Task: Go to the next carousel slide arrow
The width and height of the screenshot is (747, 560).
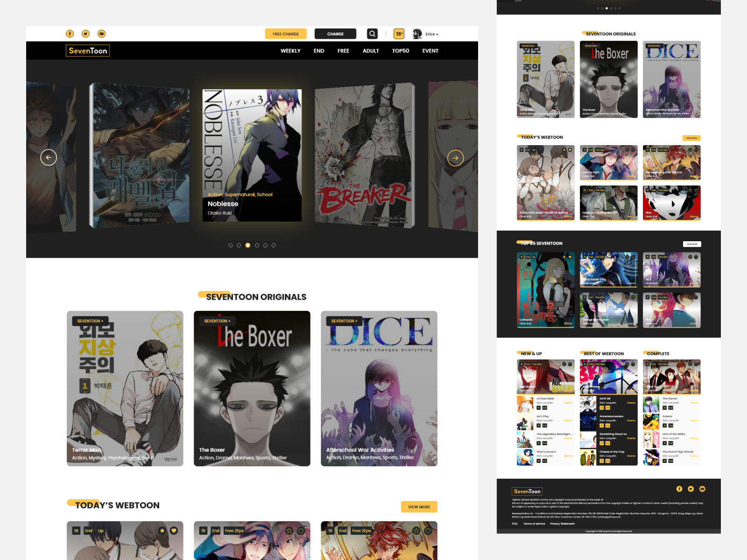Action: click(x=456, y=158)
